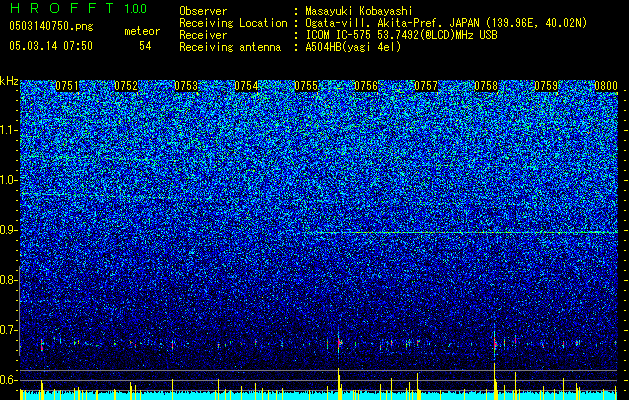This screenshot has height=400, width=629.
Task: Click the 0.8 frequency axis label
Action: [8, 280]
